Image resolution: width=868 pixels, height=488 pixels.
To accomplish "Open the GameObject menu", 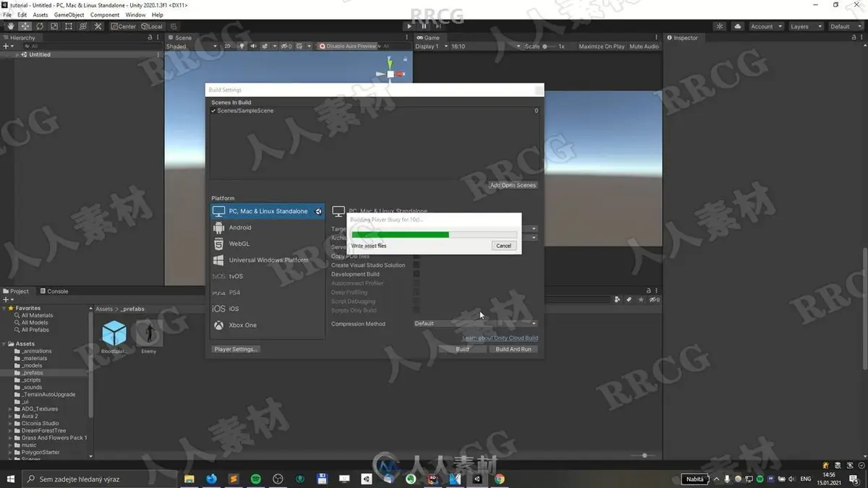I will point(69,14).
